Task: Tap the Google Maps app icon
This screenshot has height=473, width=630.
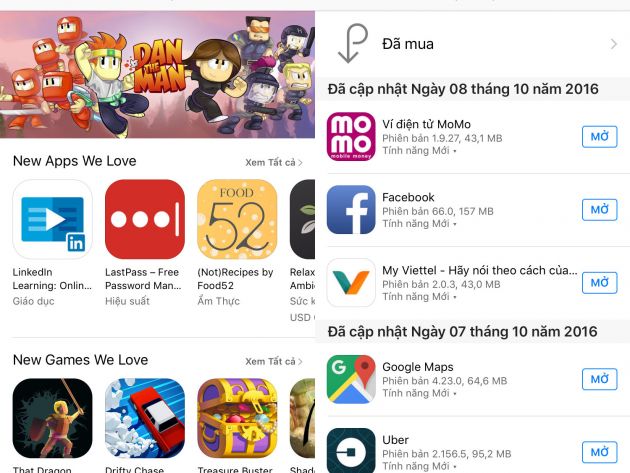Action: pos(351,379)
